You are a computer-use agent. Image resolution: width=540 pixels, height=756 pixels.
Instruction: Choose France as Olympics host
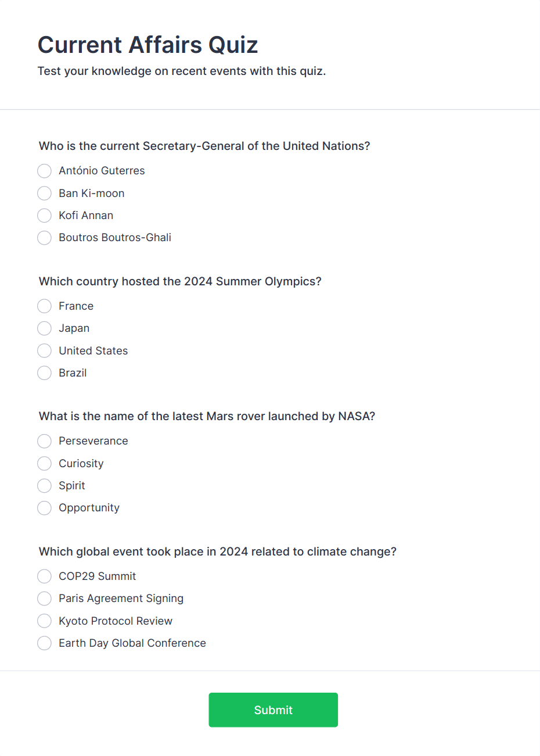click(x=45, y=306)
